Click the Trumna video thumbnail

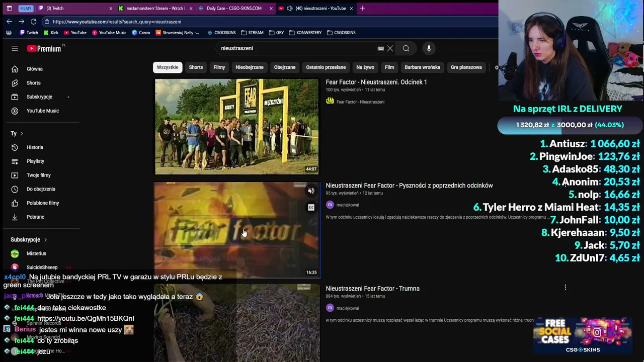pyautogui.click(x=236, y=323)
